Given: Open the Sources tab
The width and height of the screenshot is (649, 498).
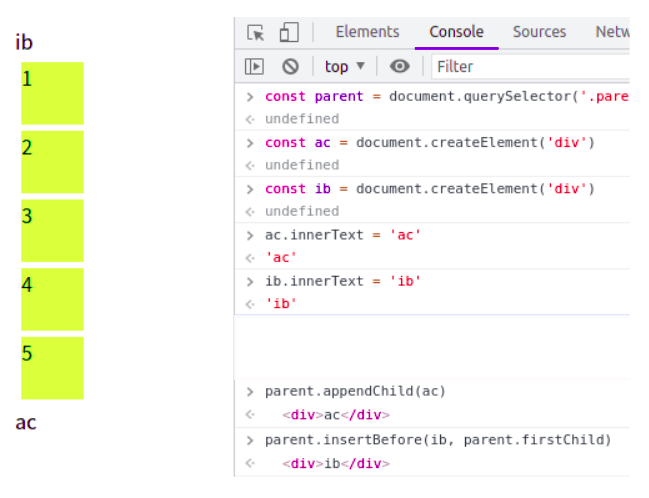Looking at the screenshot, I should click(x=539, y=32).
